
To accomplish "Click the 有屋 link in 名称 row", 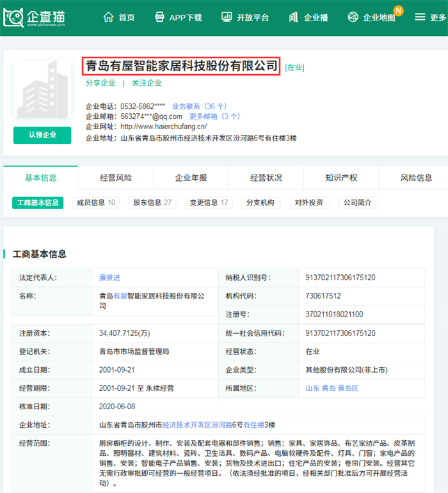I will click(120, 296).
